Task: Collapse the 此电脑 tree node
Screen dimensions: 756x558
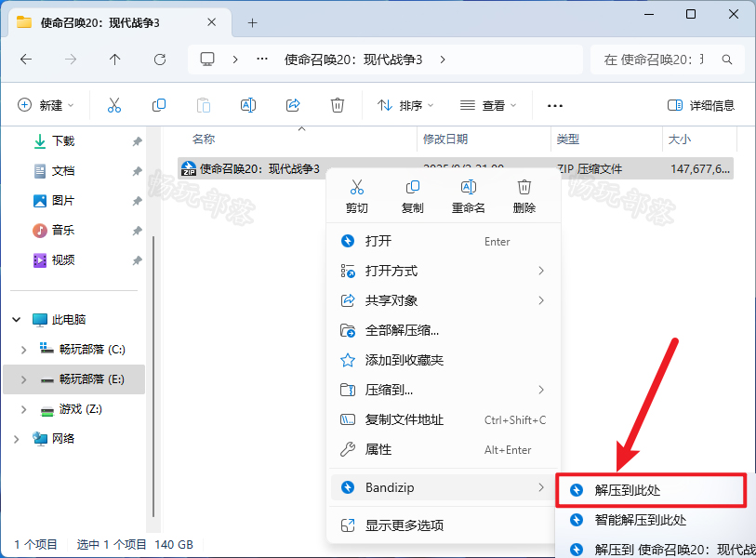Action: click(17, 319)
